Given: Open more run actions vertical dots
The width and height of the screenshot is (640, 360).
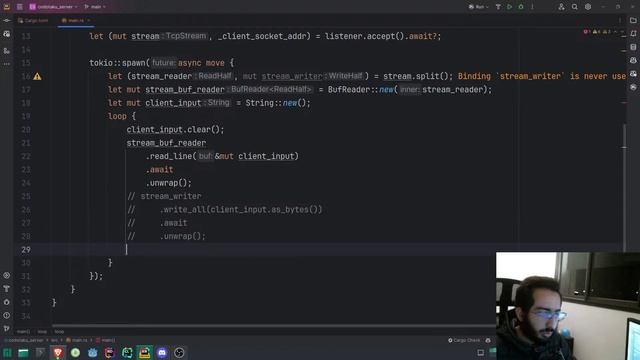Looking at the screenshot, I should (x=532, y=7).
